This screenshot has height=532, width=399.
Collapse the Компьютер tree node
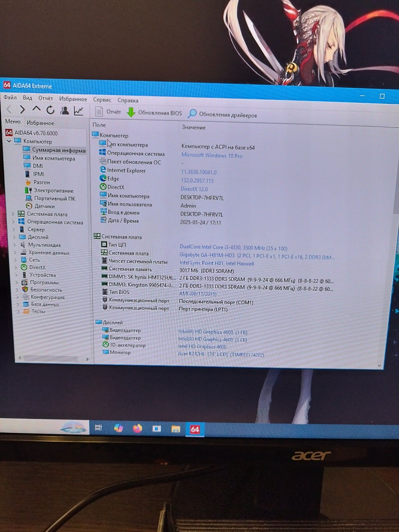(x=9, y=141)
